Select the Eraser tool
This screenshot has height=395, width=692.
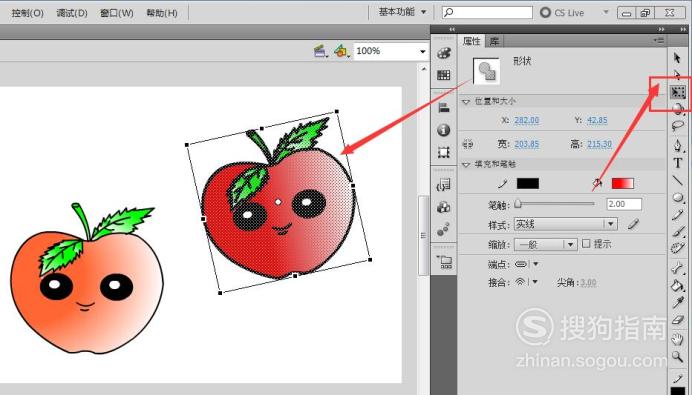(677, 320)
